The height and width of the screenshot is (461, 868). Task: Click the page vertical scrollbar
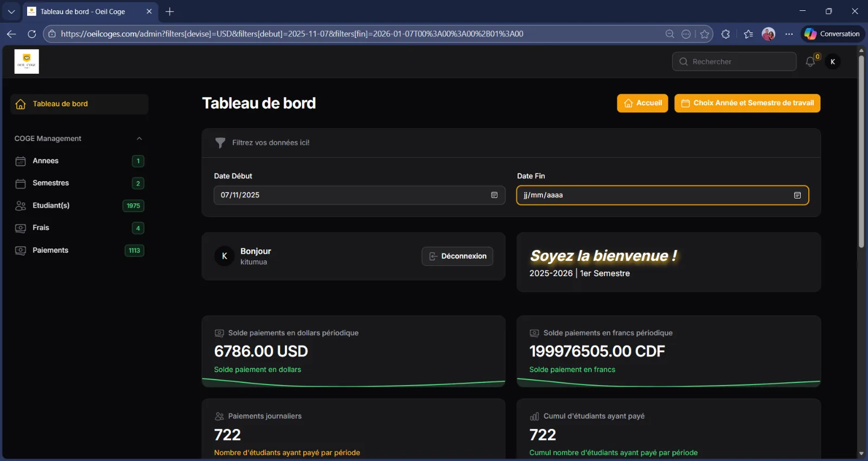pyautogui.click(x=861, y=152)
